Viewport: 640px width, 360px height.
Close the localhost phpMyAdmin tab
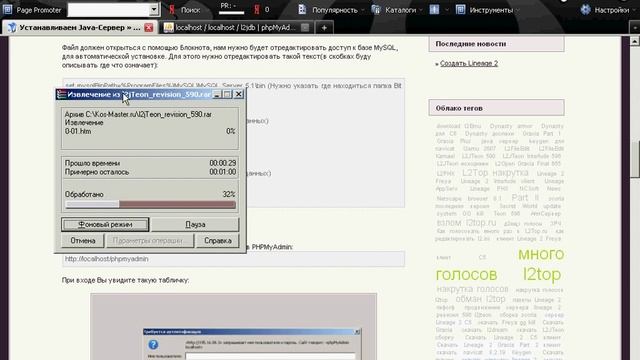[x=305, y=27]
